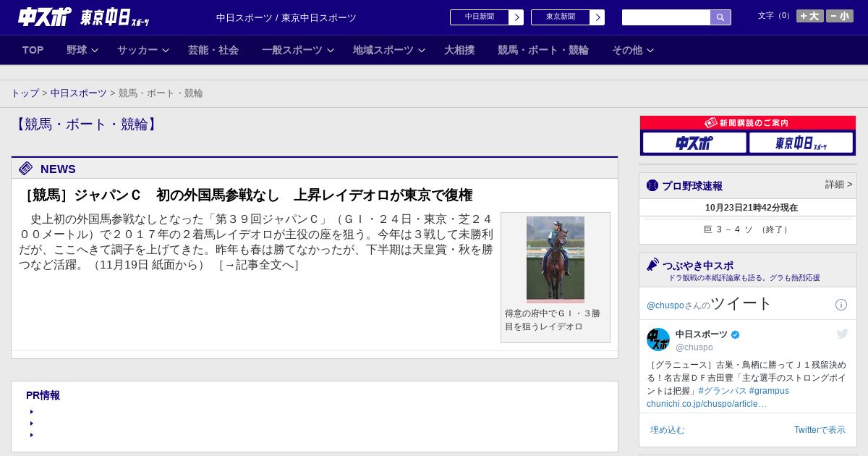Open つぶやき中スポ heading
The width and height of the screenshot is (868, 456).
click(698, 266)
